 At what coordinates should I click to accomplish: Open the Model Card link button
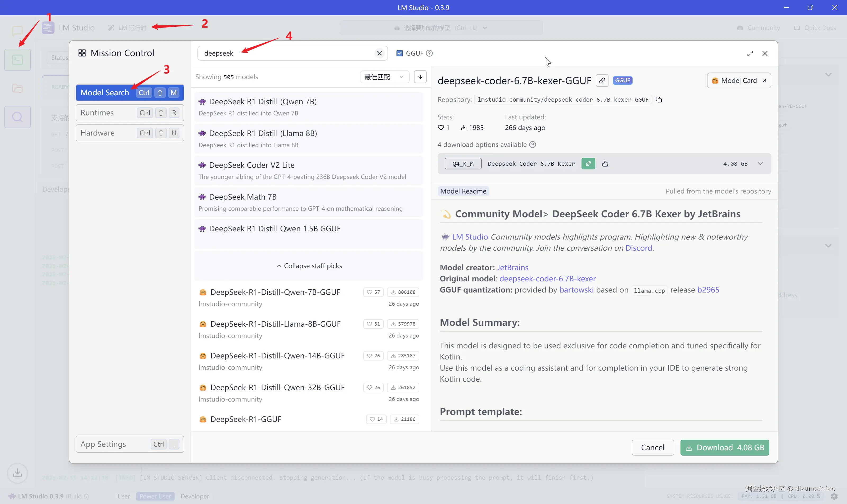click(x=739, y=80)
